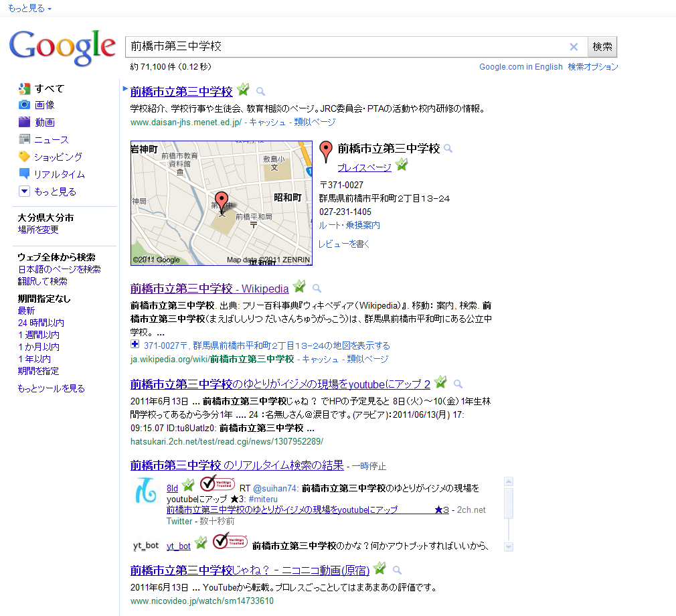This screenshot has width=676, height=616.
Task: Select 24 時間以内 time filter
Action: (x=41, y=323)
